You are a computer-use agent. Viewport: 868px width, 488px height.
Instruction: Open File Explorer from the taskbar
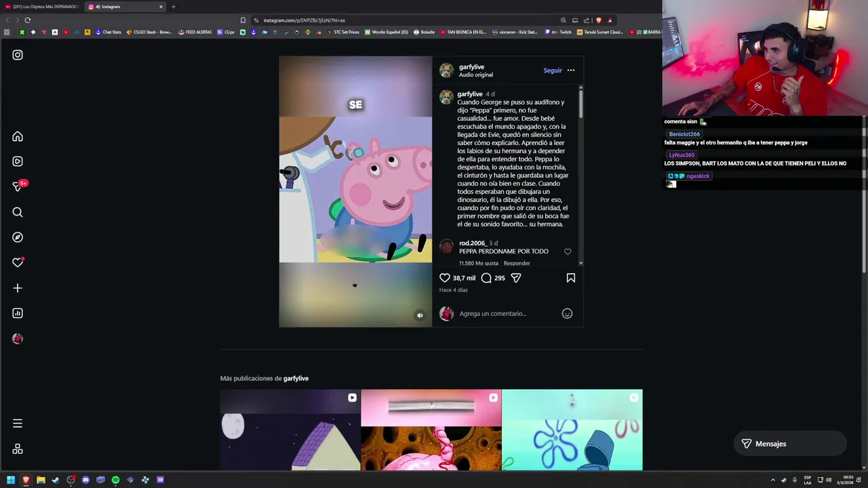pos(41,480)
